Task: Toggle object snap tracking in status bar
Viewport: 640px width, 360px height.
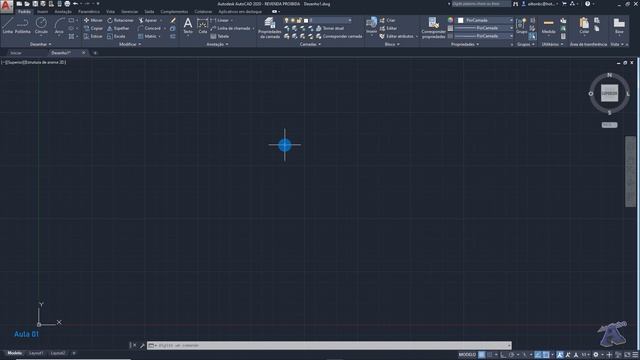Action: (x=538, y=355)
